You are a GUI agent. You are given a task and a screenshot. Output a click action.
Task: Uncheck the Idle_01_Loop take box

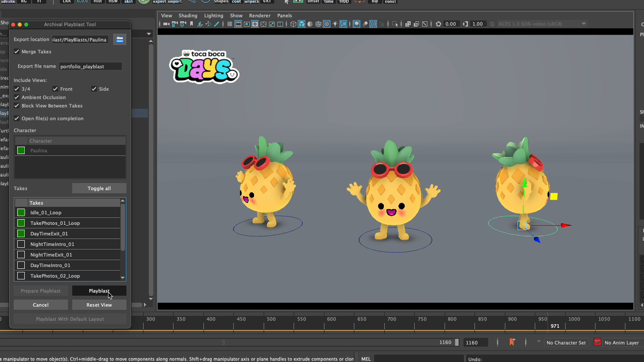21,212
